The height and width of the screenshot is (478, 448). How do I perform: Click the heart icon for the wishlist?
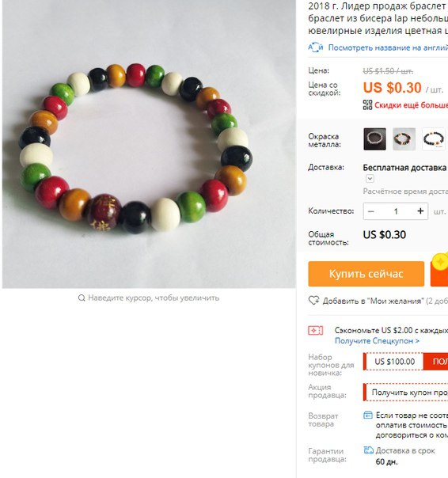(313, 301)
